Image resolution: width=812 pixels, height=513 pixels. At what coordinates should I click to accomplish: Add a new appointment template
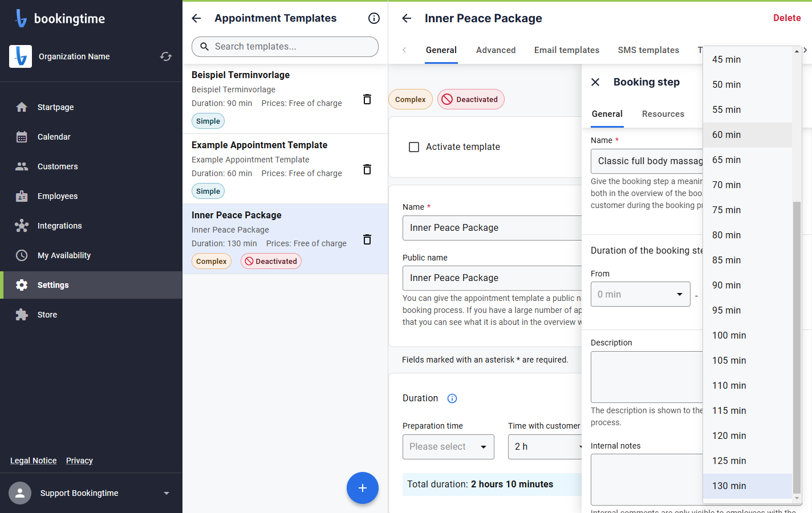363,488
